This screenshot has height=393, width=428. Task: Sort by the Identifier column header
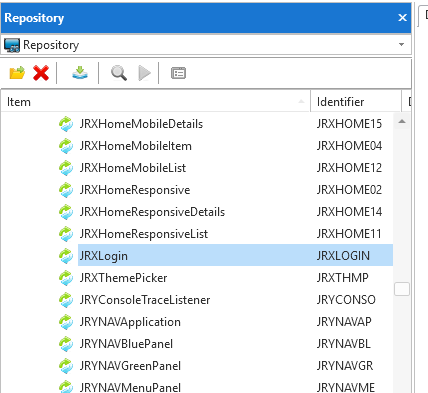(356, 101)
